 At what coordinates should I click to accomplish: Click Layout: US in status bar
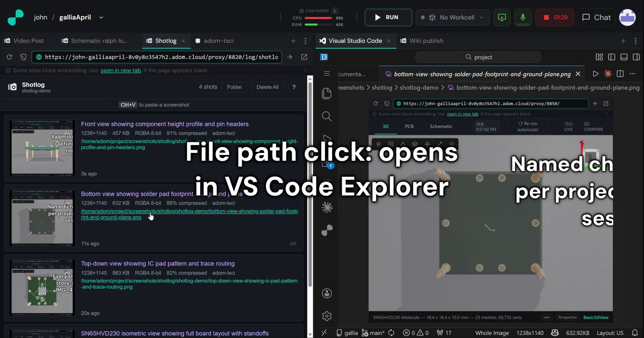click(x=610, y=333)
